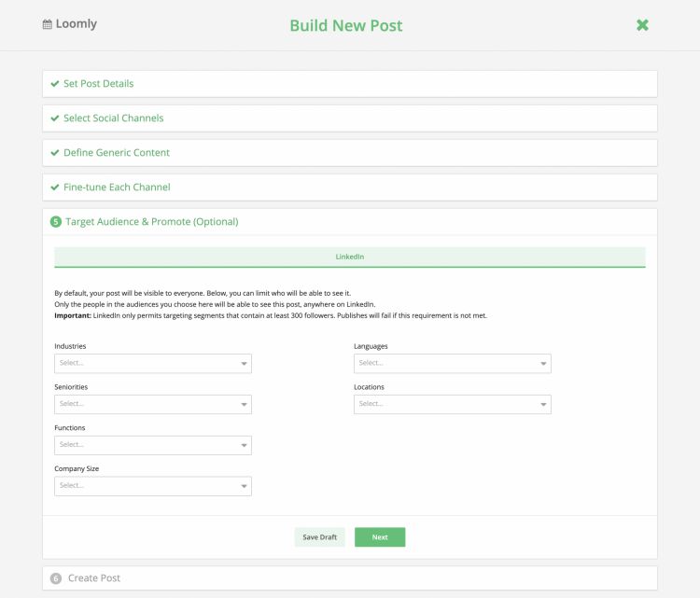Close the Build New Post dialog

click(642, 25)
